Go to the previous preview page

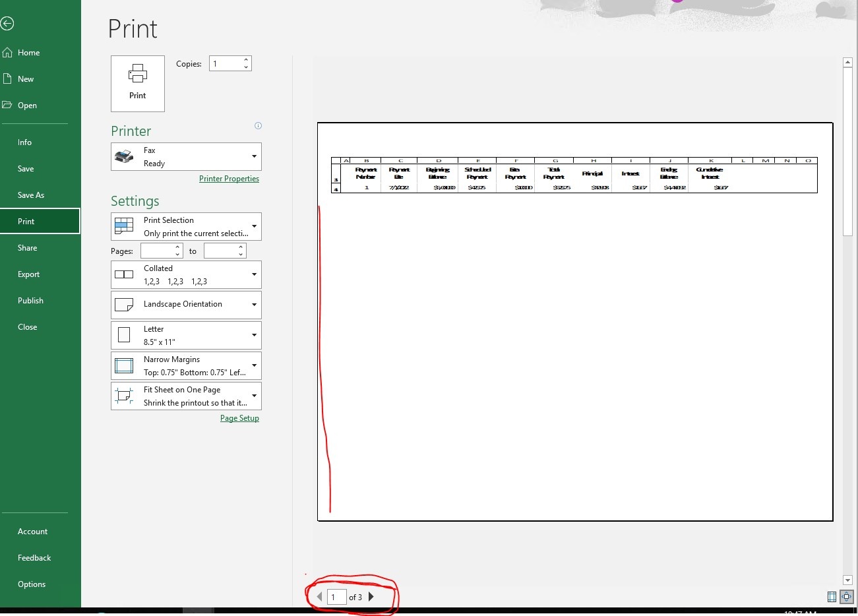tap(320, 597)
